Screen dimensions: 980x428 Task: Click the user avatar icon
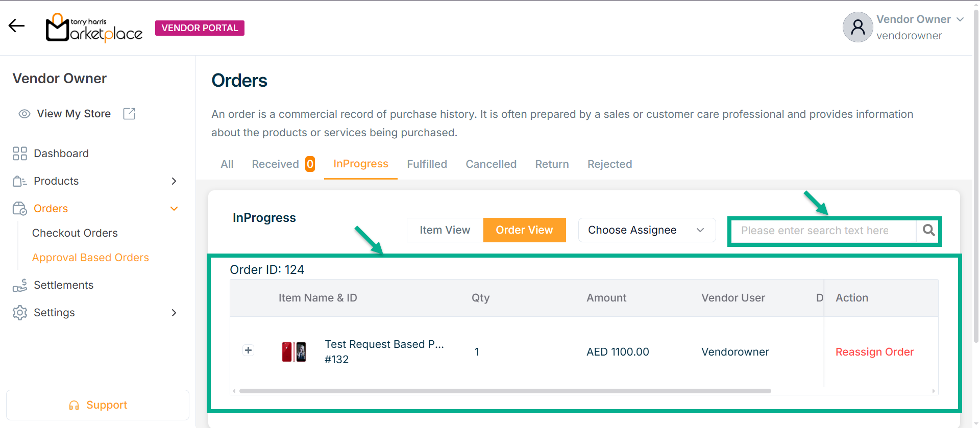click(x=857, y=27)
